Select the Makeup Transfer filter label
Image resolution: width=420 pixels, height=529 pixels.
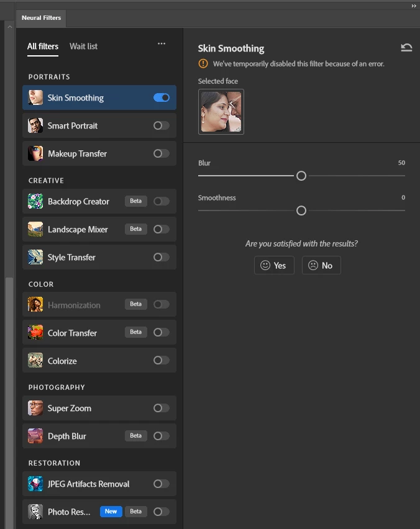(x=77, y=153)
